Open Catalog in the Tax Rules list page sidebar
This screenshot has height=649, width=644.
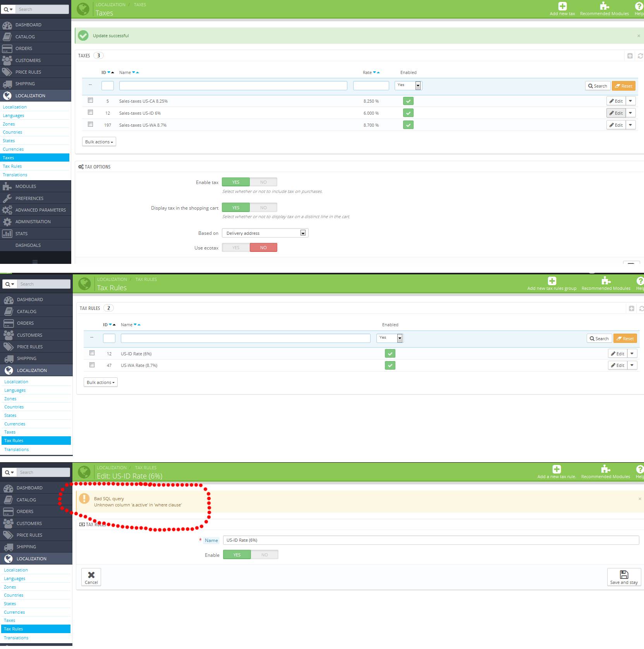[x=36, y=312]
